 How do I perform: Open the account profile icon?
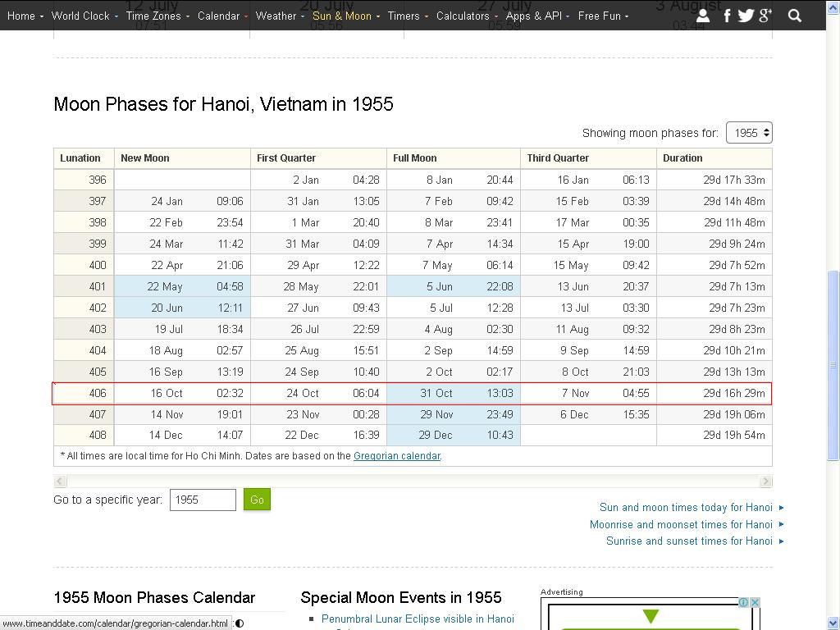(x=703, y=16)
